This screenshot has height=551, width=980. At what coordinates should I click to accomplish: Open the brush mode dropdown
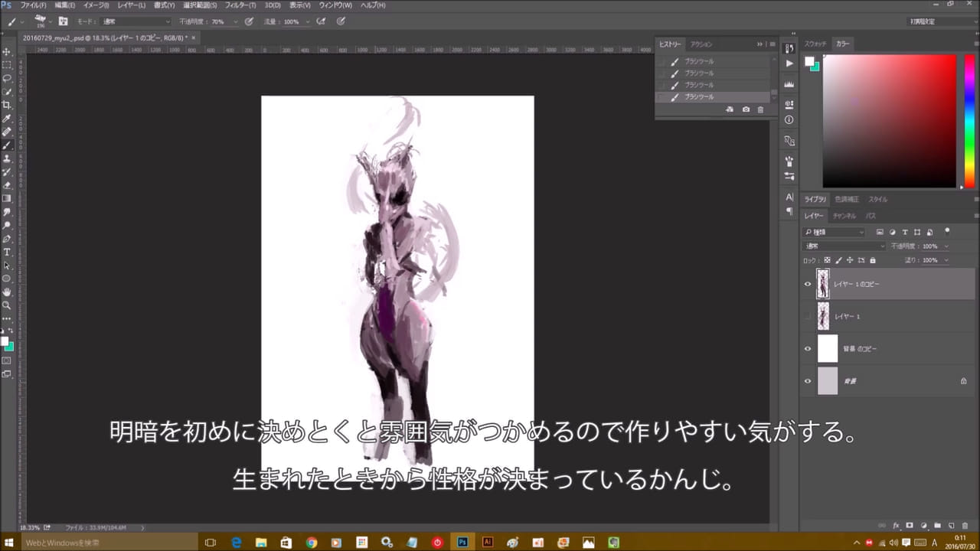[x=134, y=21]
